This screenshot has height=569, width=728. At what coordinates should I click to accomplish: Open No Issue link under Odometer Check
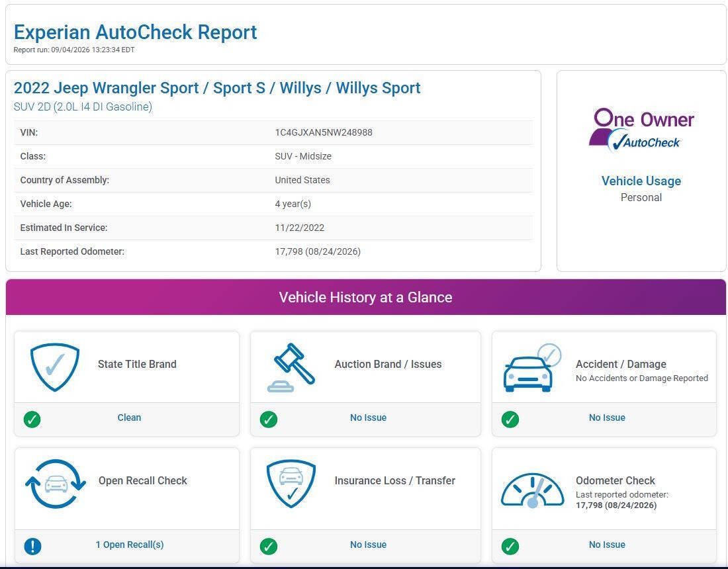coord(607,545)
